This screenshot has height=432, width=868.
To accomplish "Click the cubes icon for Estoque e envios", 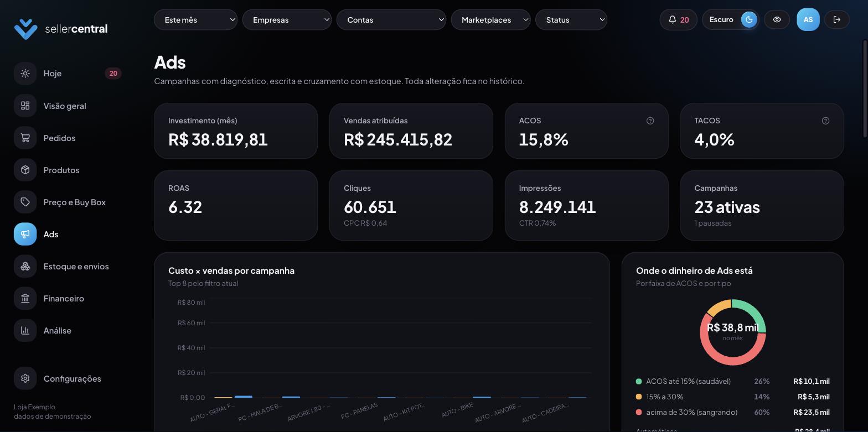I will (x=25, y=266).
